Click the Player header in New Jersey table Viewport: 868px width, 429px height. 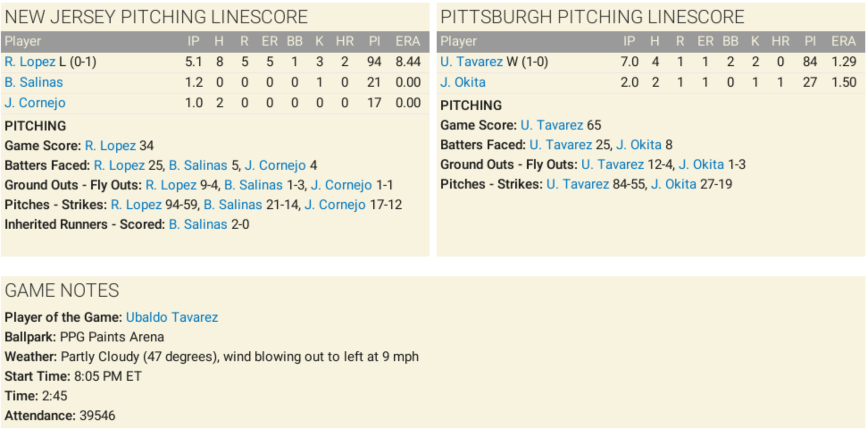(23, 42)
